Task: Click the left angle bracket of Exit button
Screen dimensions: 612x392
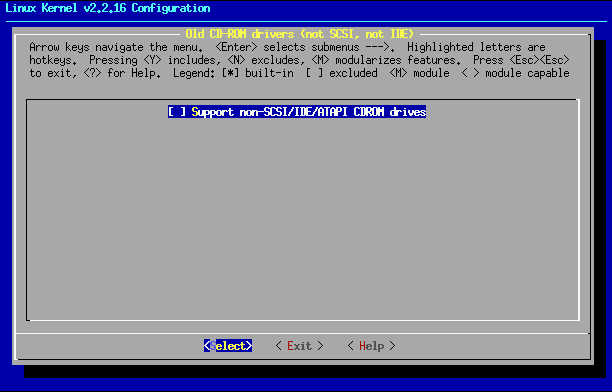Action: tap(278, 346)
